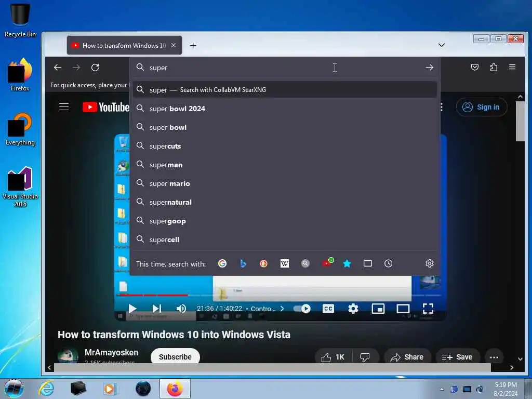Image resolution: width=532 pixels, height=399 pixels.
Task: Choose suggestion supernatural
Action: 285,202
